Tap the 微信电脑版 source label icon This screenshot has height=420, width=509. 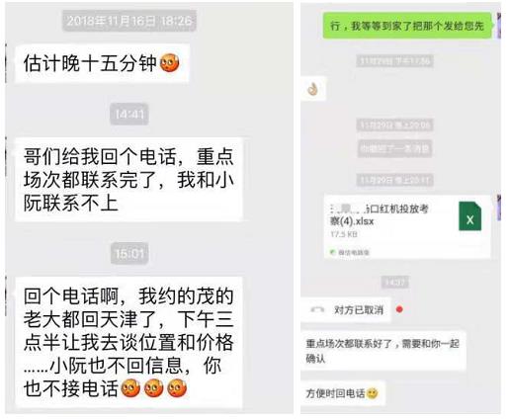(332, 252)
